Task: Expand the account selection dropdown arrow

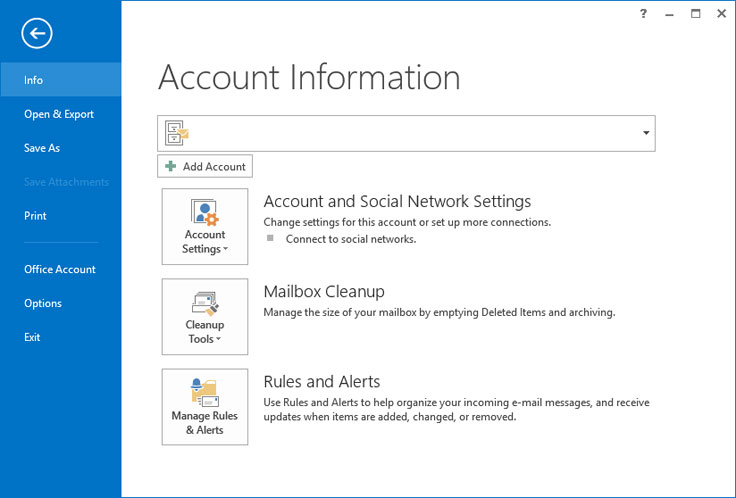Action: (x=646, y=133)
